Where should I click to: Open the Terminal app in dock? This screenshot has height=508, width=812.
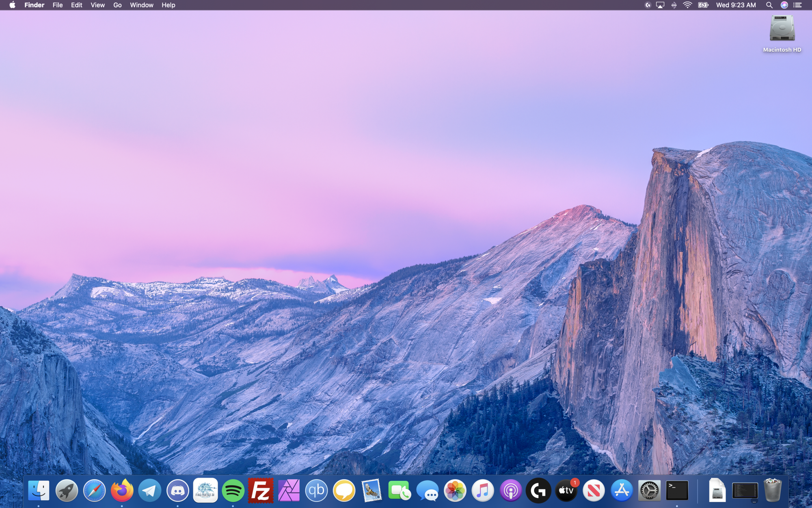point(677,491)
